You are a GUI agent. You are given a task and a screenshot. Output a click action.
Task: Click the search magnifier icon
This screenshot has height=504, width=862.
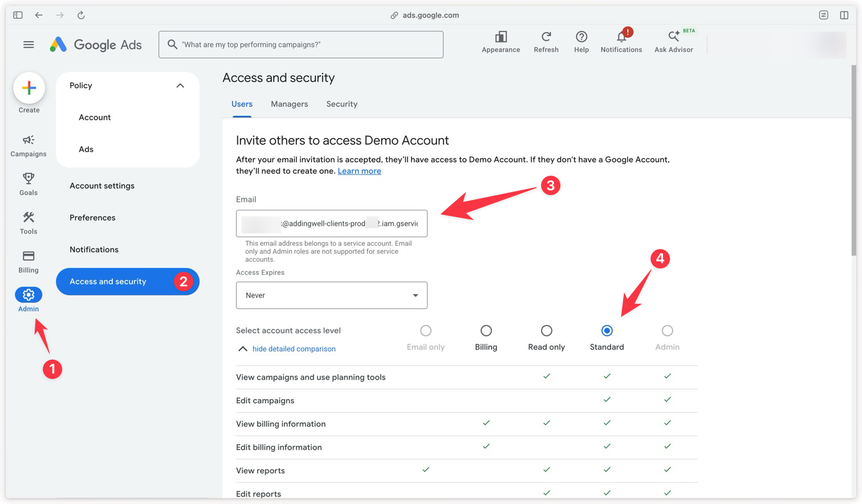pyautogui.click(x=172, y=44)
